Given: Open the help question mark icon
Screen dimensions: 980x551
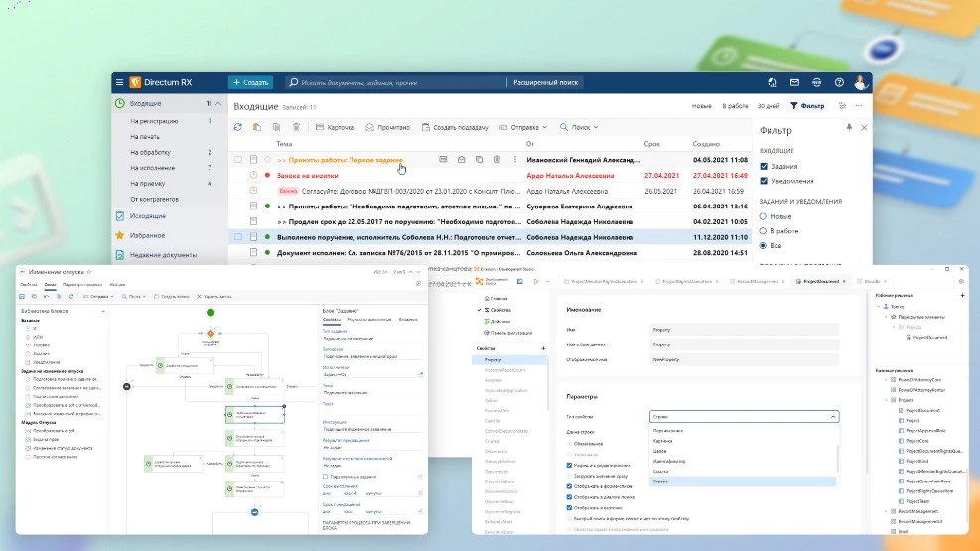Looking at the screenshot, I should [x=839, y=82].
